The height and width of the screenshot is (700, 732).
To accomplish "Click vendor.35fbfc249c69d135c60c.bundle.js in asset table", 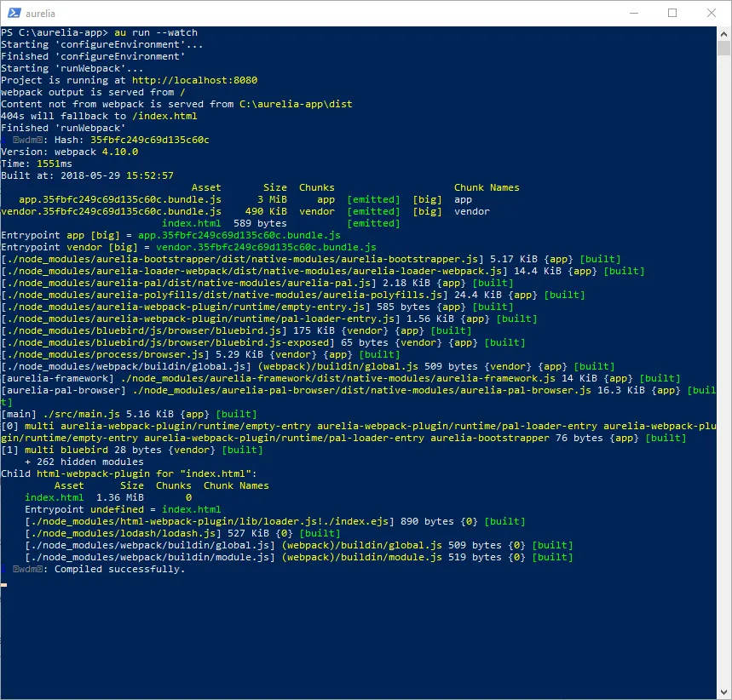I will point(111,212).
